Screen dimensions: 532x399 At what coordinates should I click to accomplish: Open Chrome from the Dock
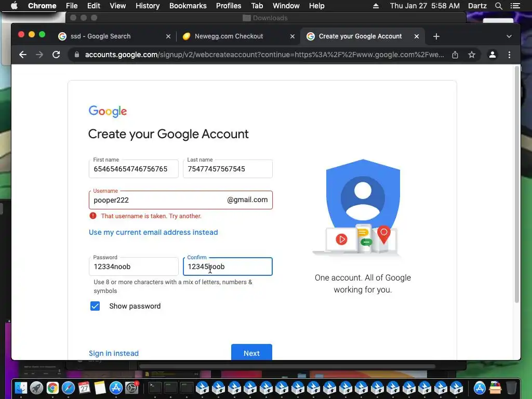[52, 388]
